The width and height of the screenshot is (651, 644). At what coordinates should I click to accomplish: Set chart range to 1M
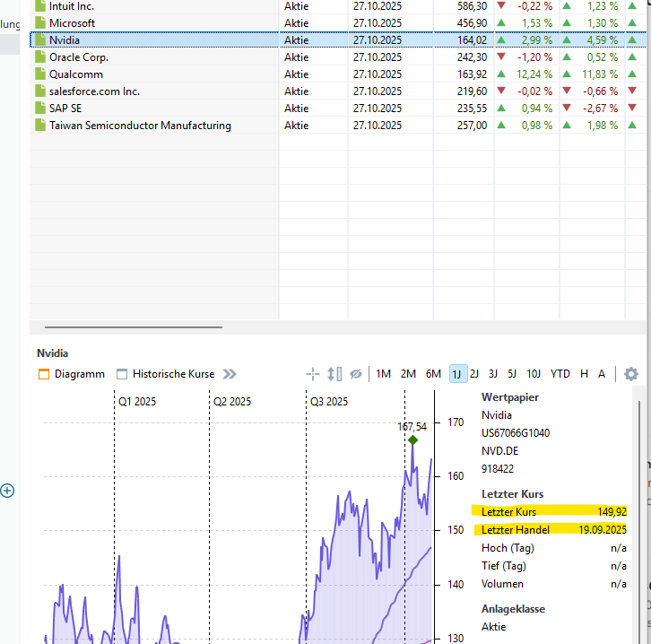point(383,374)
